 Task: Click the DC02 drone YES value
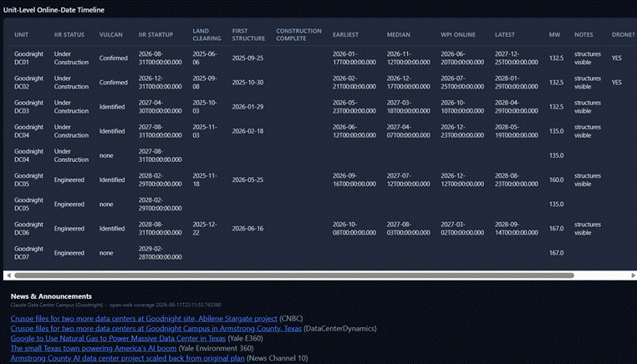coord(617,83)
